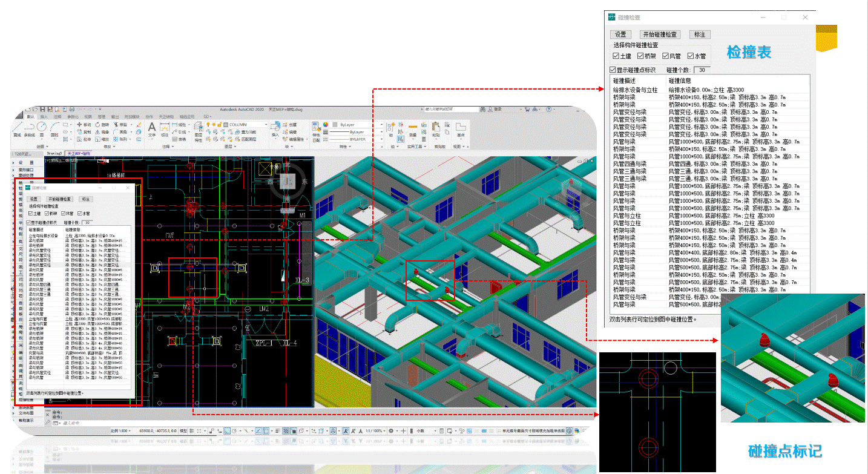This screenshot has width=868, height=474.
Task: Open the 比例 1:100 scale dropdown
Action: (119, 430)
